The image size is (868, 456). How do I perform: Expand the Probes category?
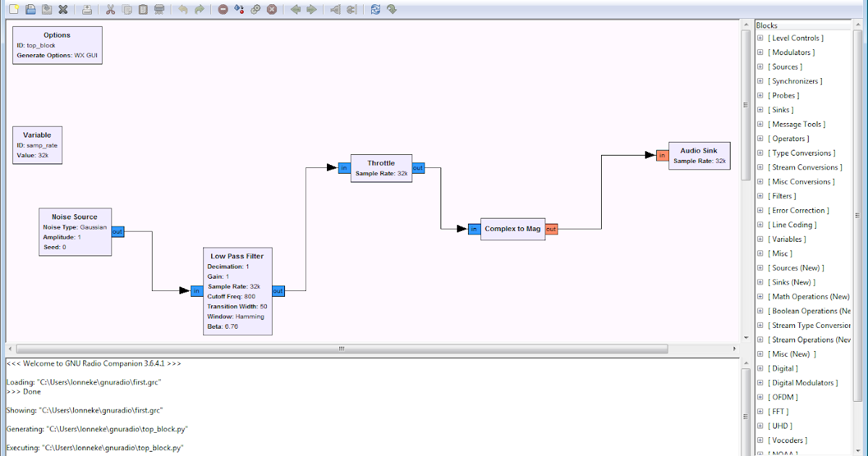tap(760, 96)
